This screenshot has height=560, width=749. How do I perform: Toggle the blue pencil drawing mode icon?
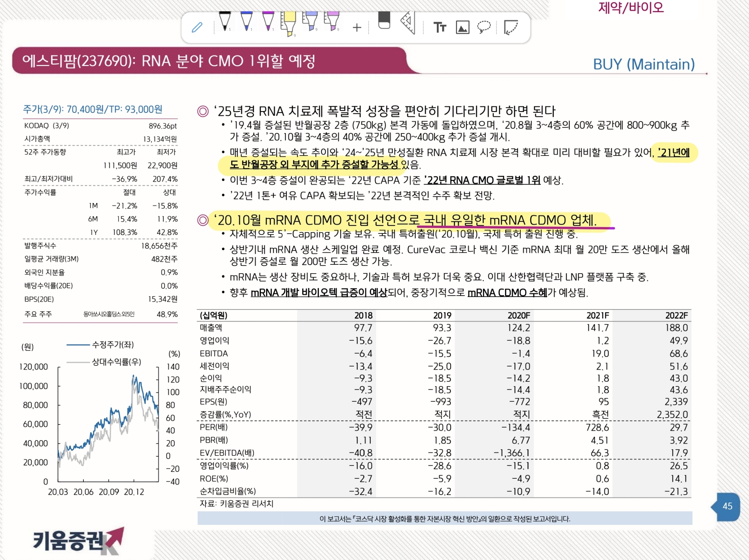point(197,27)
